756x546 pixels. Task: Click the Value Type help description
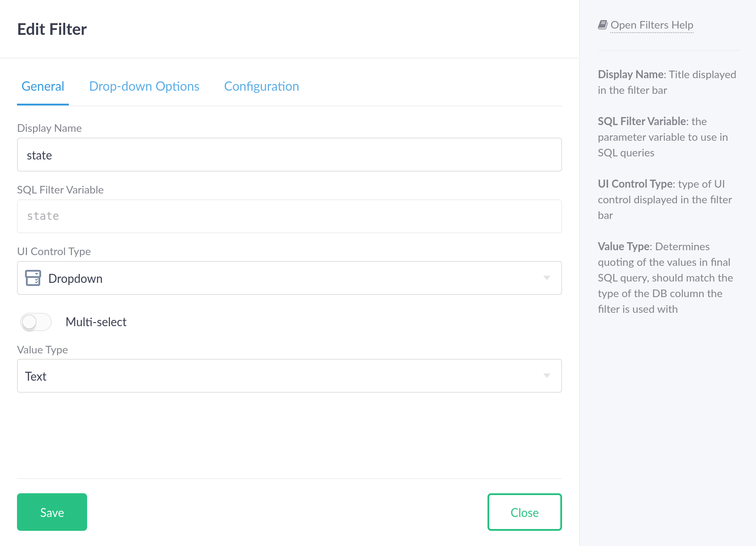[665, 278]
